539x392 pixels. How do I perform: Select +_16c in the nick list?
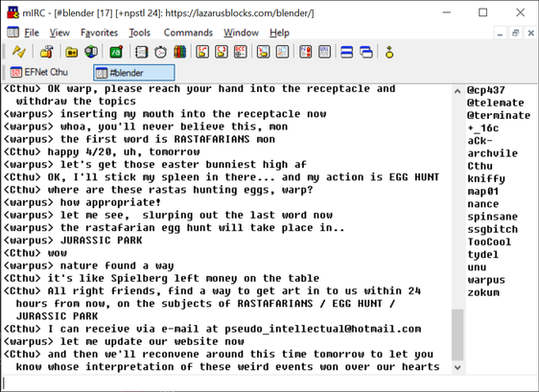click(x=483, y=128)
